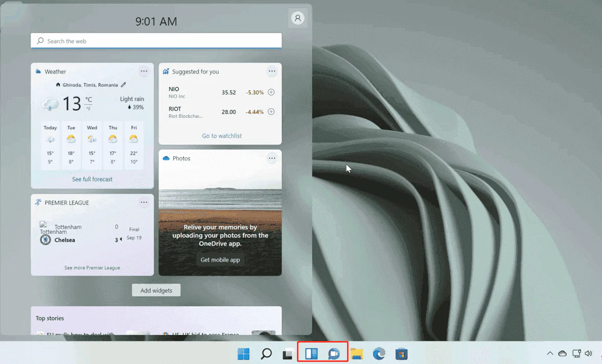Add NIO stock to watchlist with plus icon
Screen dimensions: 602x364
[271, 92]
